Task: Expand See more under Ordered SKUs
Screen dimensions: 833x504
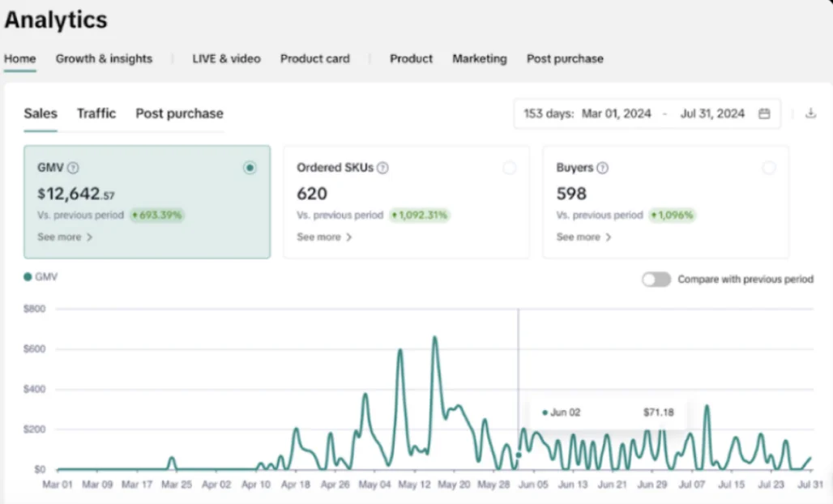Action: (x=324, y=237)
